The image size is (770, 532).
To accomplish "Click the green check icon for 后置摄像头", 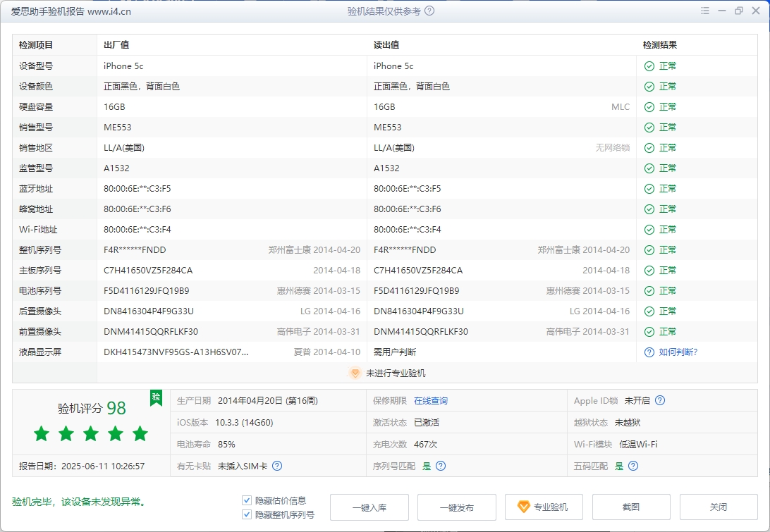I will (649, 311).
